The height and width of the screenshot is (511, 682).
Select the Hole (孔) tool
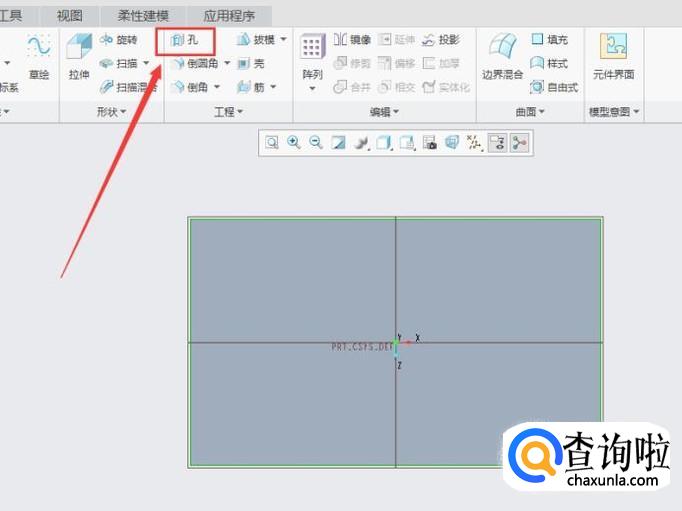185,40
